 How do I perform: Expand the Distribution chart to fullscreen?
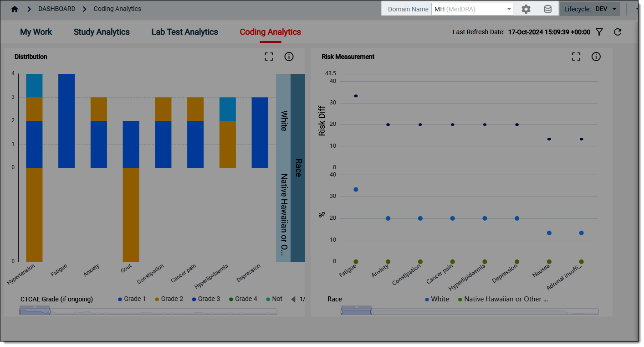click(x=269, y=57)
